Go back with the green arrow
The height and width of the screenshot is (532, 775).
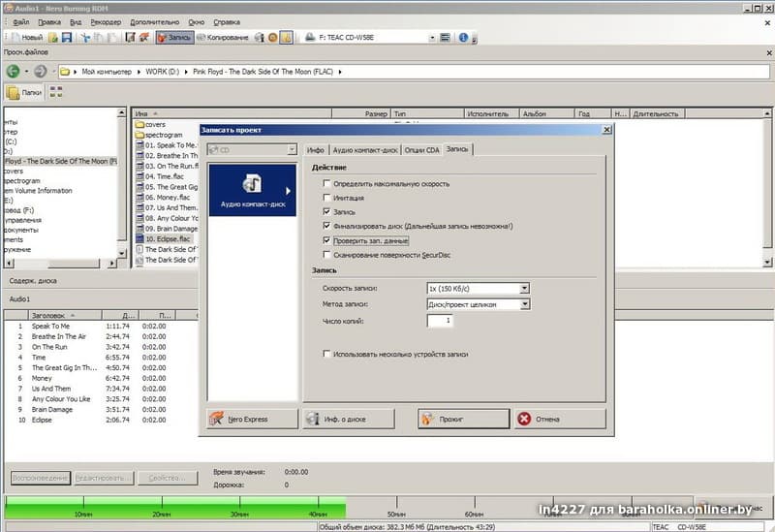coord(14,71)
